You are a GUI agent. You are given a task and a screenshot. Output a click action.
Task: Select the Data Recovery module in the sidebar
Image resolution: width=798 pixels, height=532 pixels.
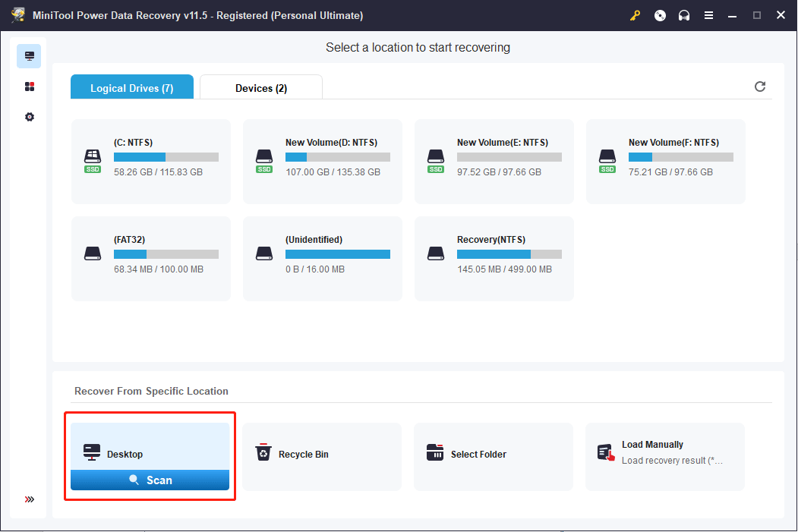pyautogui.click(x=29, y=55)
